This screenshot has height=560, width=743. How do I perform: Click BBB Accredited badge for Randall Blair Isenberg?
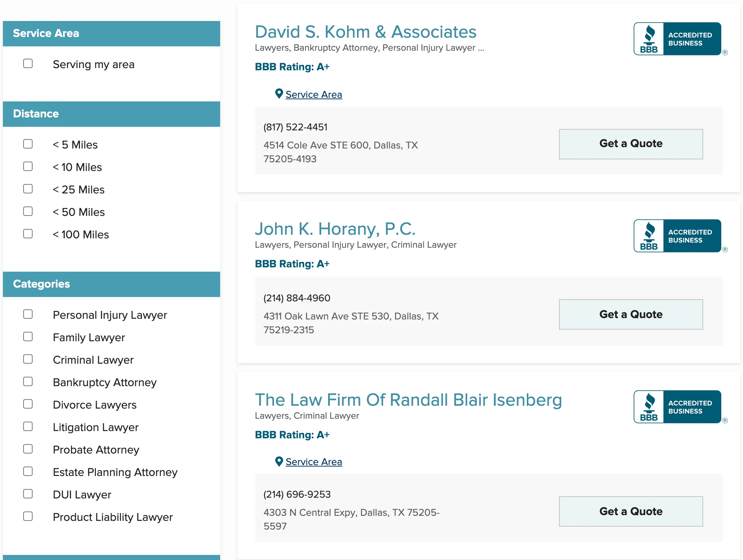[x=677, y=407]
